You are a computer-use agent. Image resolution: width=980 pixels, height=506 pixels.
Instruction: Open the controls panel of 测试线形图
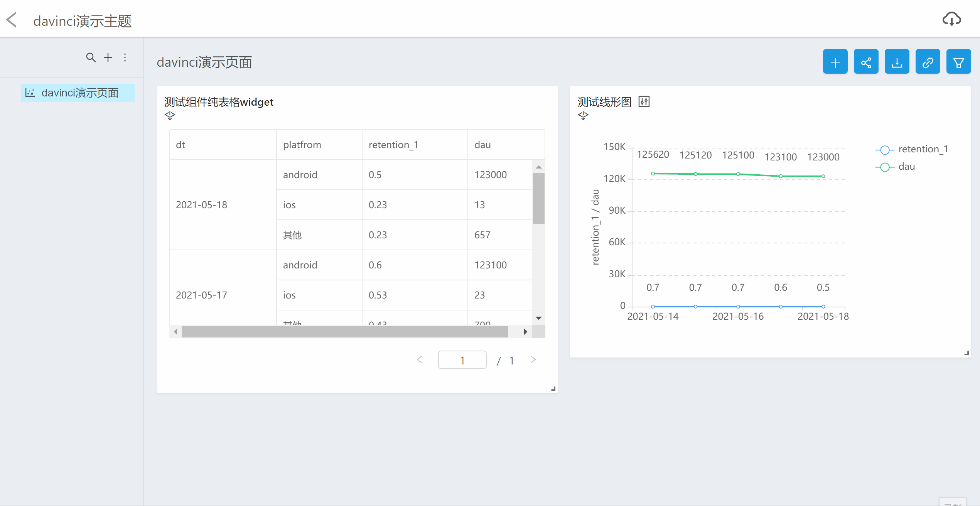pos(644,101)
